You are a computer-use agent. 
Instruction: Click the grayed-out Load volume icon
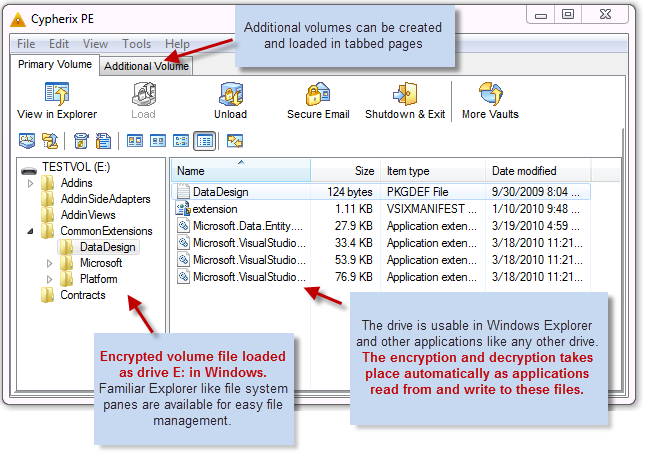(x=143, y=93)
